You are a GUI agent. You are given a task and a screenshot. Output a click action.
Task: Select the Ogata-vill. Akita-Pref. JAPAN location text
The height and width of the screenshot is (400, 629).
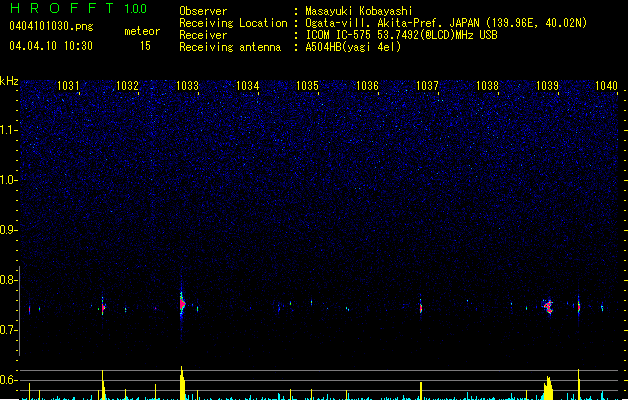coord(446,23)
